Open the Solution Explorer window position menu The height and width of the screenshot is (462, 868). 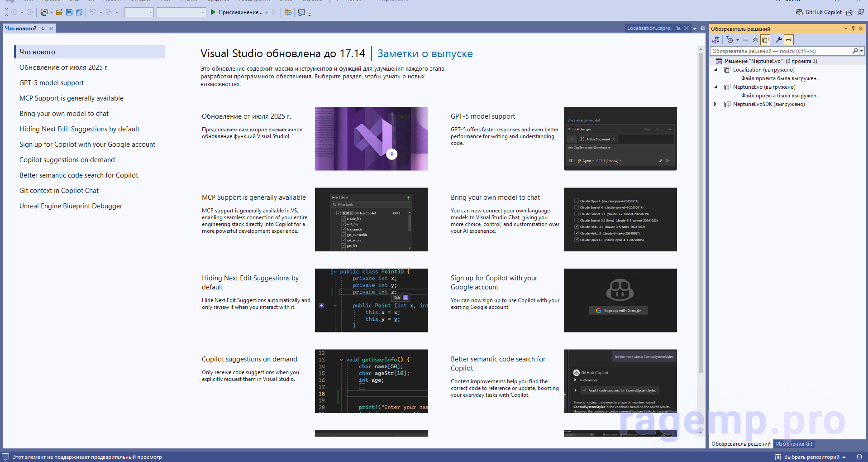point(845,29)
